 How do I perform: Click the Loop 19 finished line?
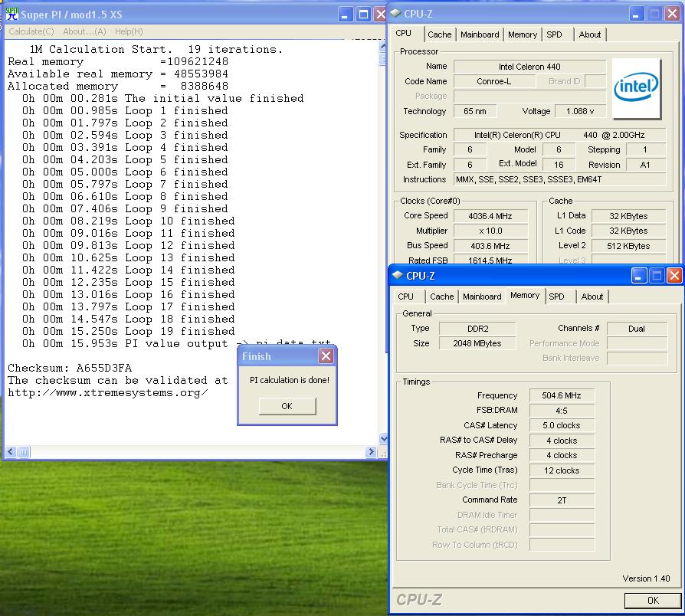click(x=129, y=331)
